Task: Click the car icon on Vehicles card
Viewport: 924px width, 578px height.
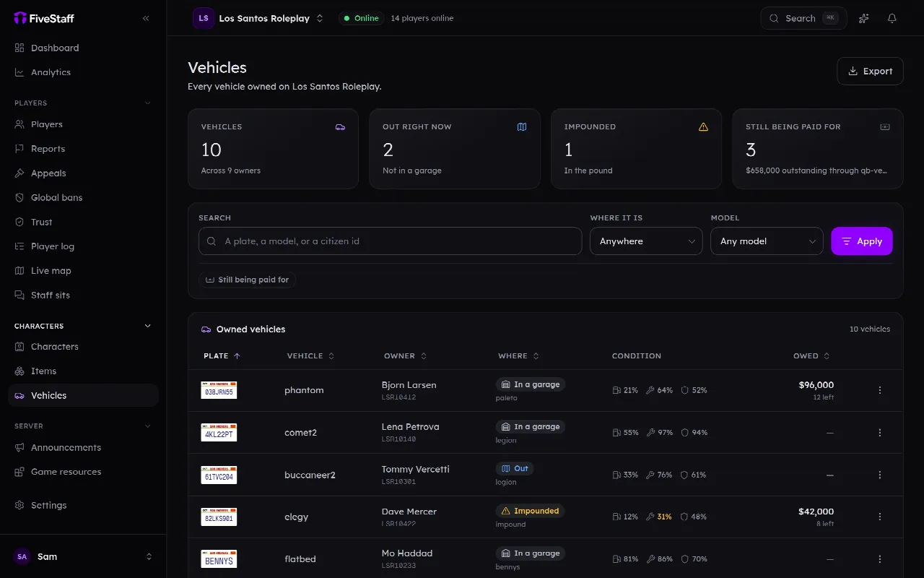Action: point(340,127)
